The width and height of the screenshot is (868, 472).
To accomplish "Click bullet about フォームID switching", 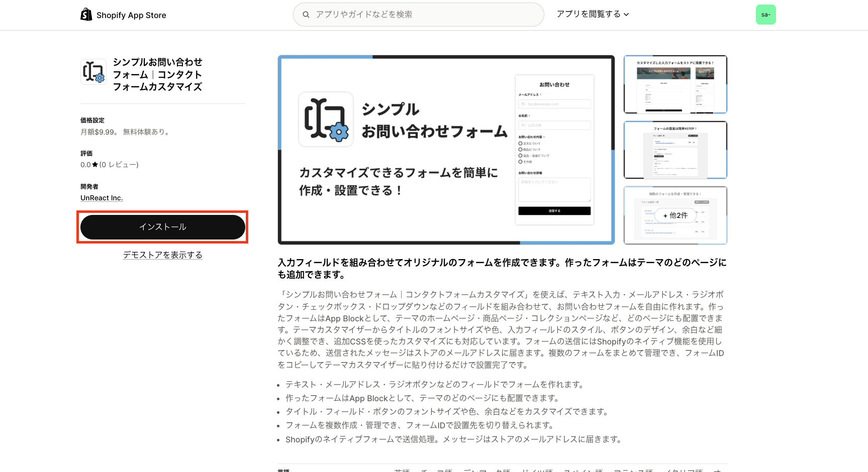I will point(420,425).
